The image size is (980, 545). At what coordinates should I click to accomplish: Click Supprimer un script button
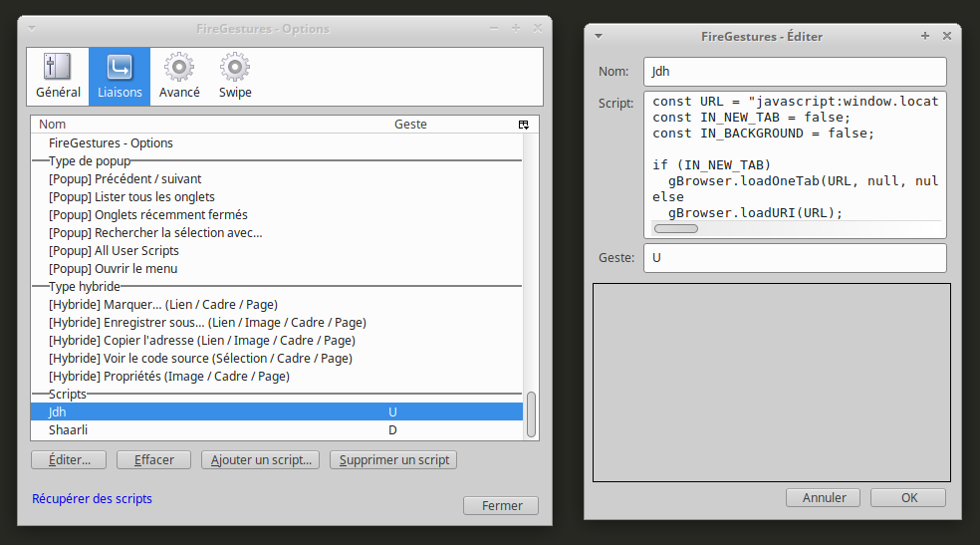[393, 460]
